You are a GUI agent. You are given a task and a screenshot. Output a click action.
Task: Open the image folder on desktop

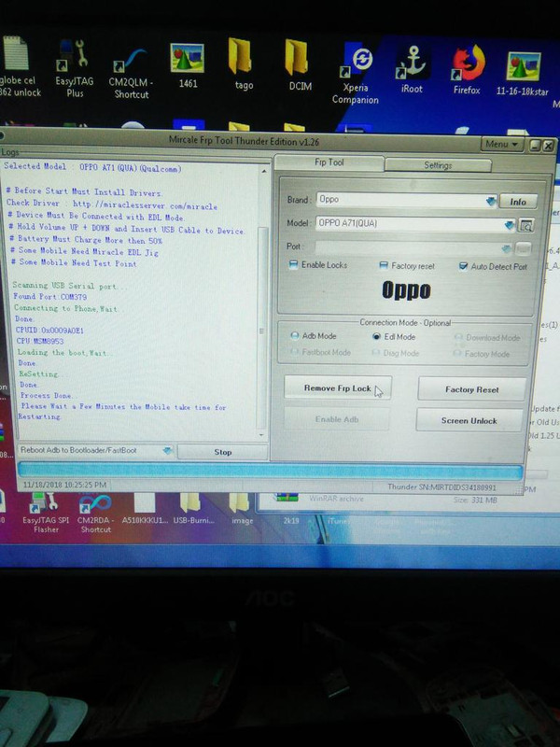point(242,509)
